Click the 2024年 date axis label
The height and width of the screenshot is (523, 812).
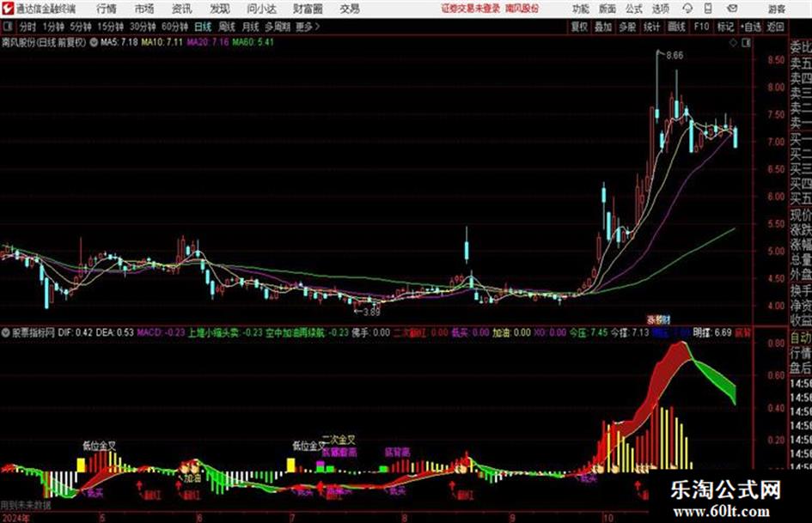point(15,518)
